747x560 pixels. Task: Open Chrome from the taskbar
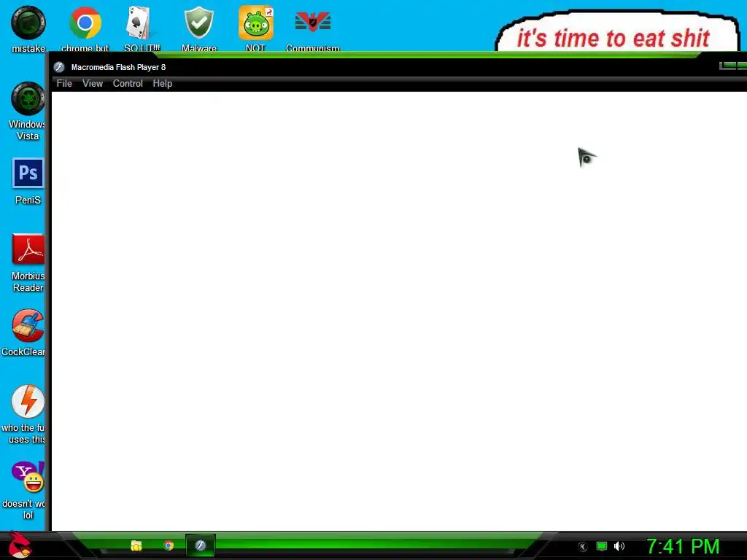pyautogui.click(x=169, y=545)
